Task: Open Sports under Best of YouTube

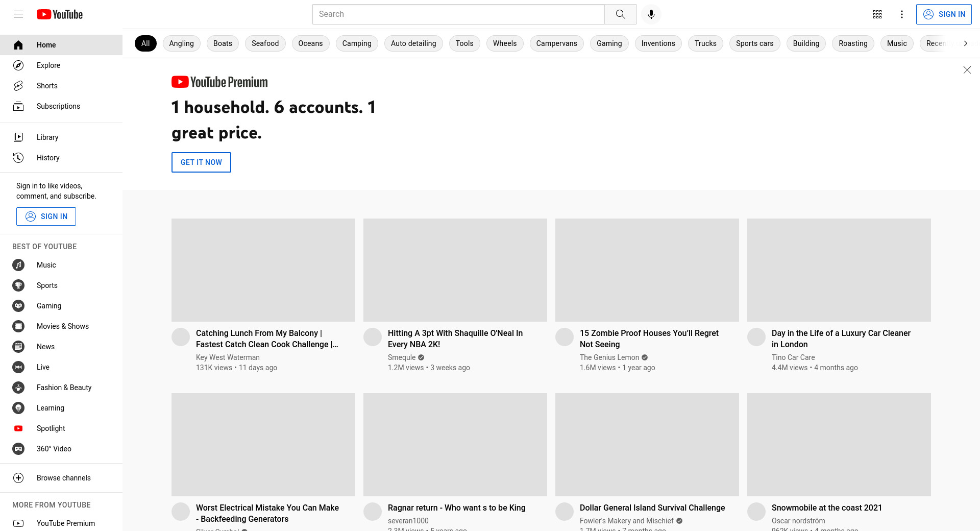Action: coord(61,285)
